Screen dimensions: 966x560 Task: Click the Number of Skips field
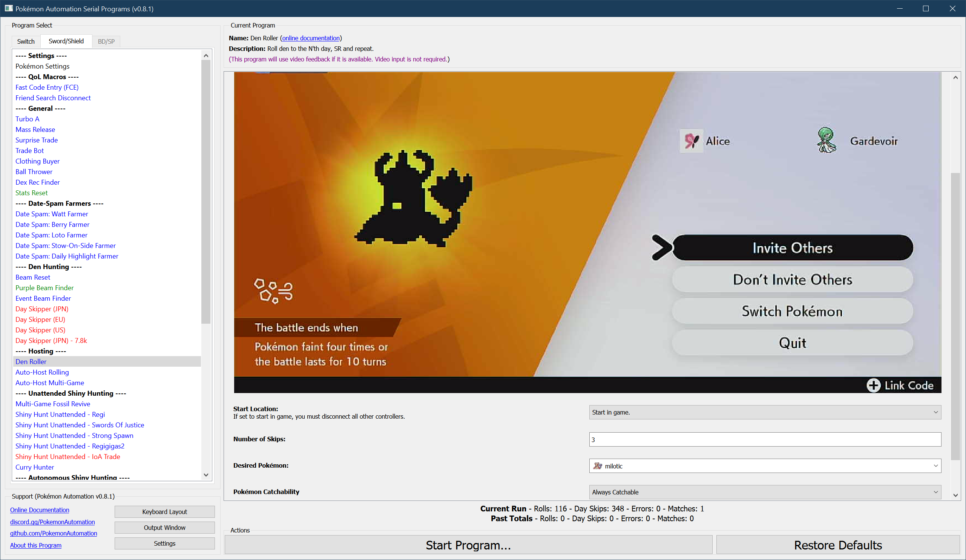point(765,439)
